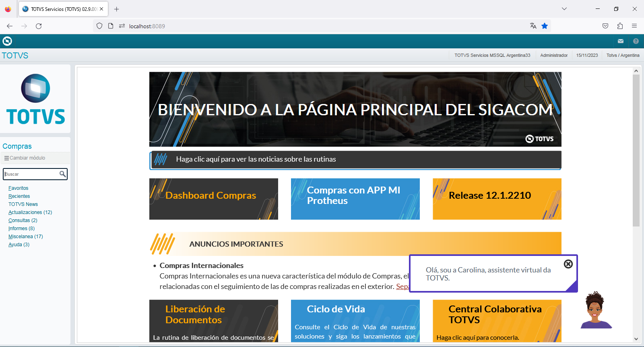This screenshot has height=347, width=644.
Task: Click the search magnifier icon in Buscar box
Action: (x=62, y=174)
